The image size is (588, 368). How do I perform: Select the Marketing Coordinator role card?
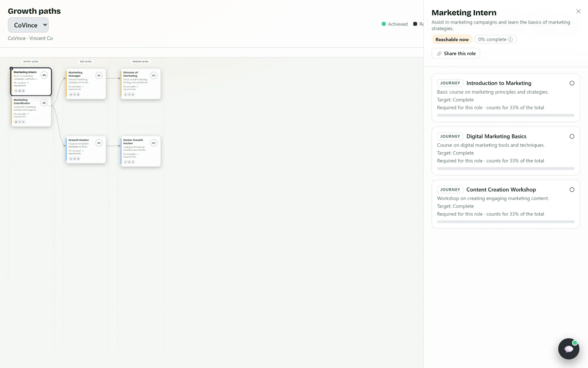click(x=31, y=111)
